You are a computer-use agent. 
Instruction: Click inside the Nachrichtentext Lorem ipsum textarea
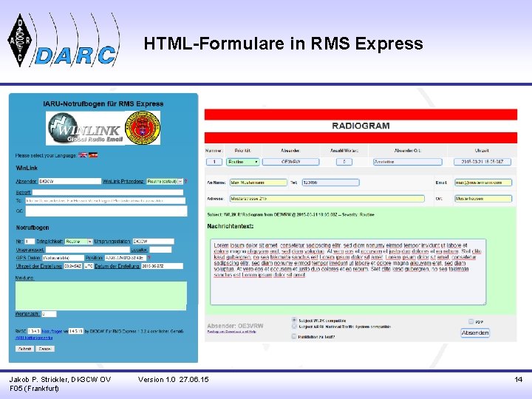pos(348,272)
